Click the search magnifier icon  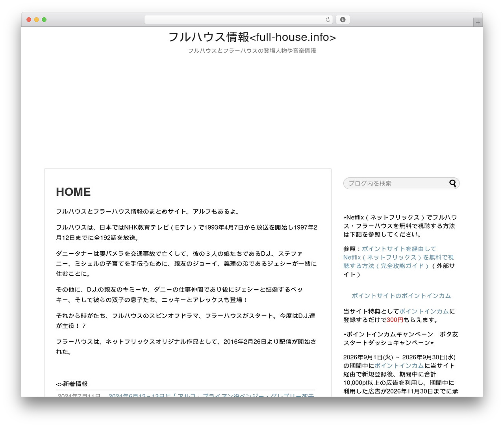(x=453, y=183)
